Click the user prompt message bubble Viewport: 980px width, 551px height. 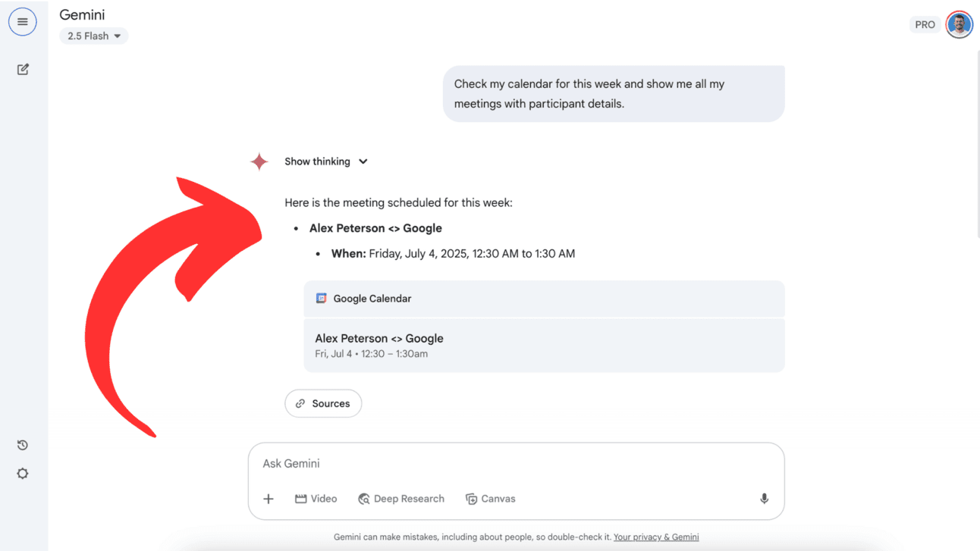tap(614, 94)
